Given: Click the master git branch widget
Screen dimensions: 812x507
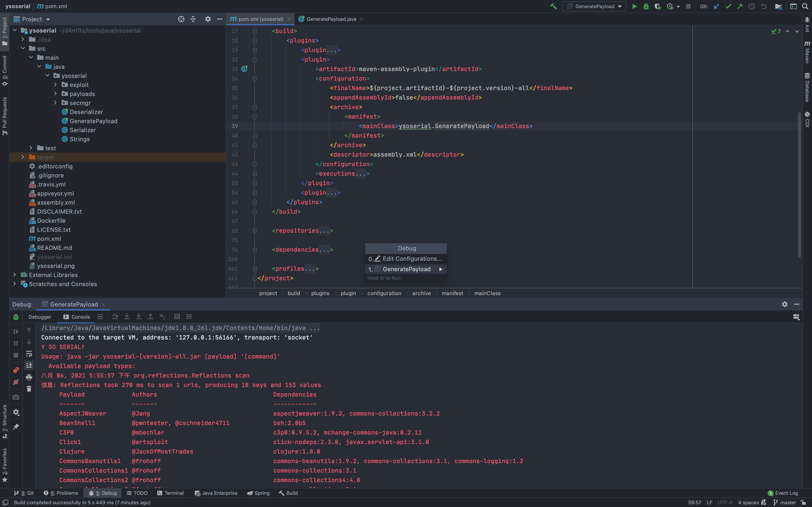Looking at the screenshot, I should click(787, 502).
